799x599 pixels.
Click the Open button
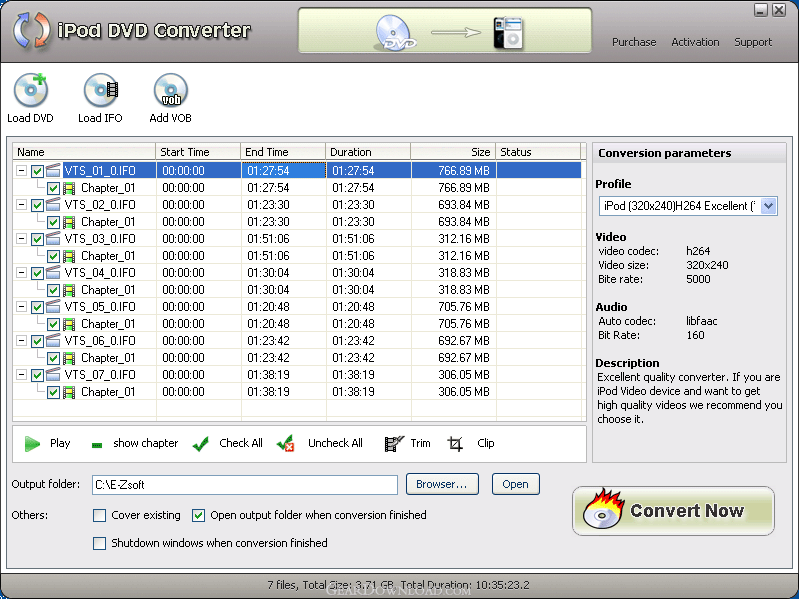click(x=515, y=484)
